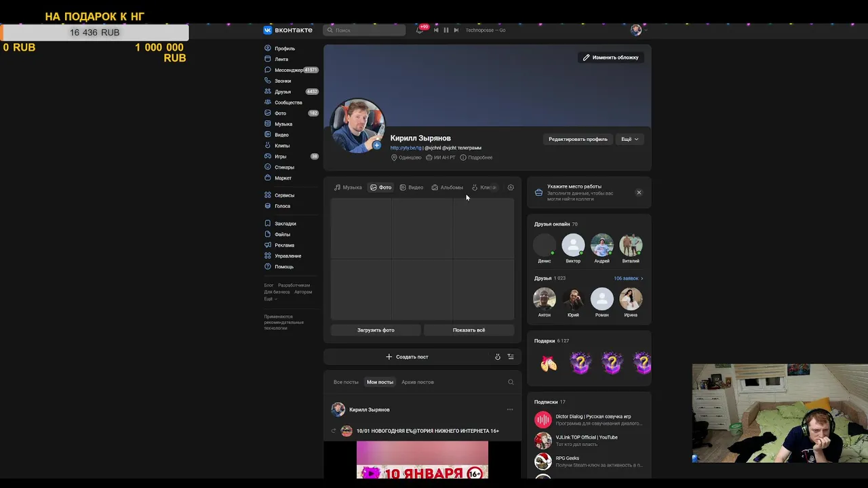This screenshot has width=868, height=488.
Task: Open notifications bell with +99 badge
Action: click(420, 30)
